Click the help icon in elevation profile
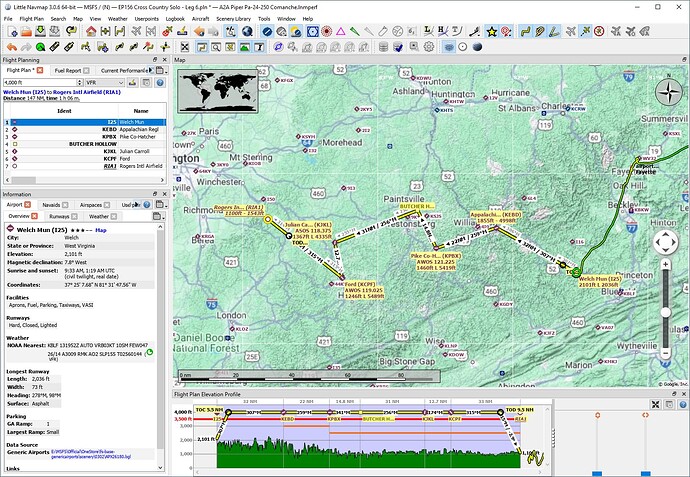 pyautogui.click(x=683, y=404)
